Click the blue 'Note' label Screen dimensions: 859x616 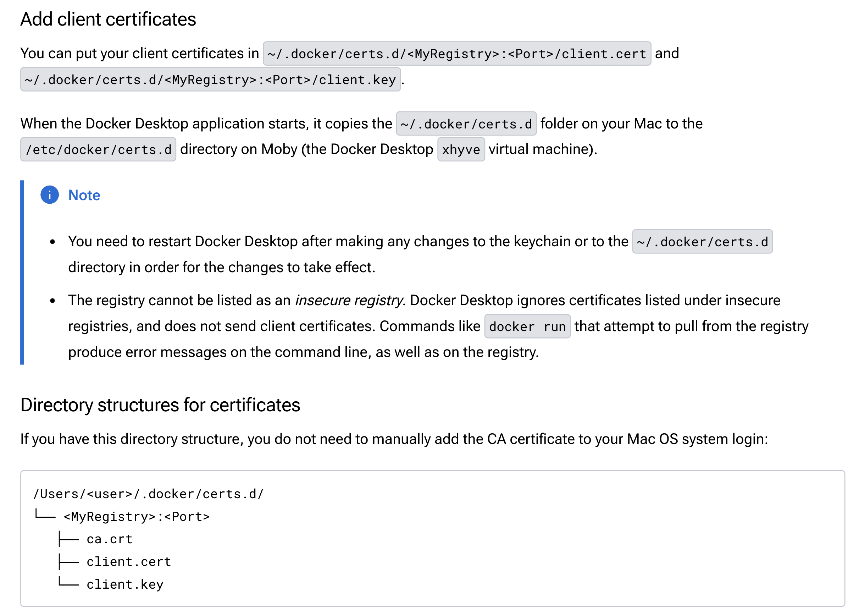tap(84, 195)
